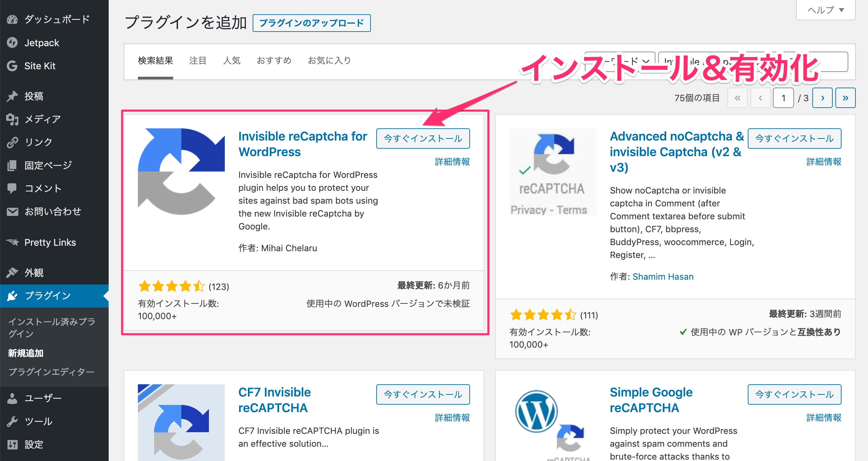Click the Invisible reCaptcha for WordPress plugin logo

coord(181,171)
